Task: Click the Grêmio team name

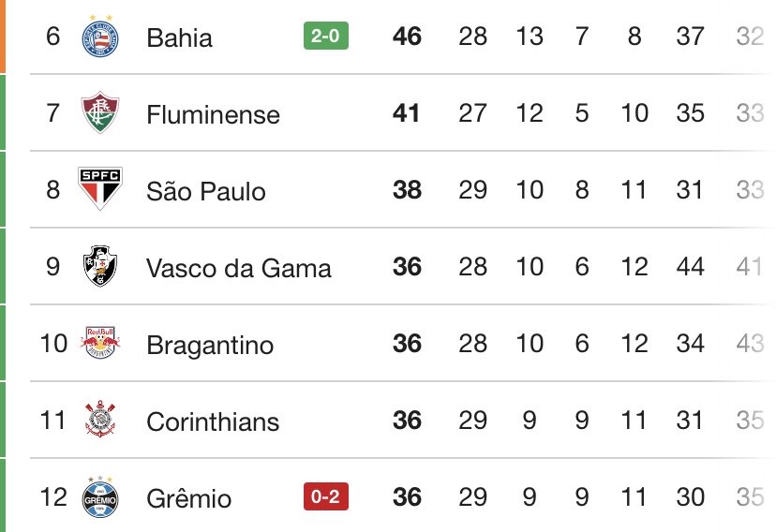Action: [x=188, y=498]
